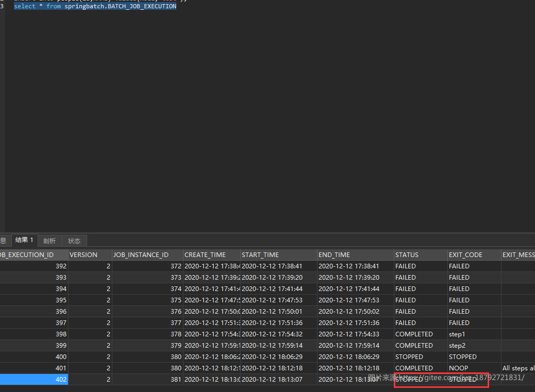Select the START_TIME column header
Viewport: 535px width, 392px height.
[279, 254]
